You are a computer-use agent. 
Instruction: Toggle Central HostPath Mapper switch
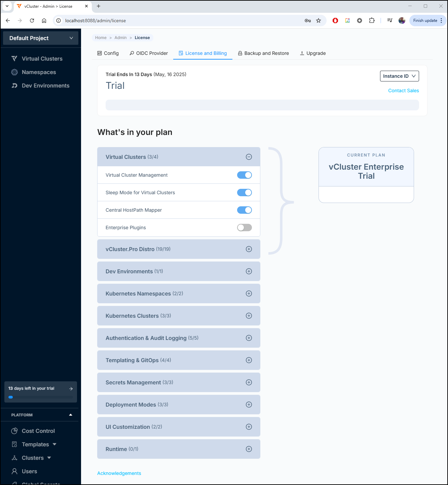click(245, 210)
